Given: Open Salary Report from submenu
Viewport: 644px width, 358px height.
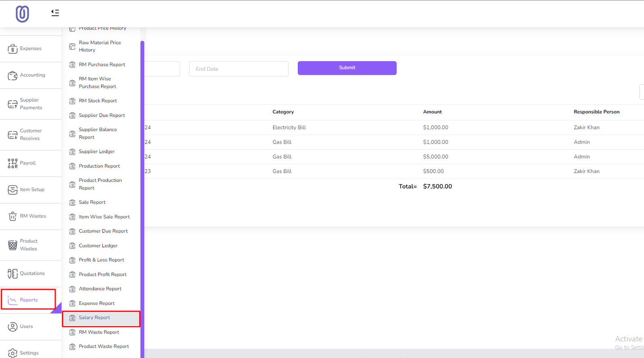Looking at the screenshot, I should coord(94,318).
